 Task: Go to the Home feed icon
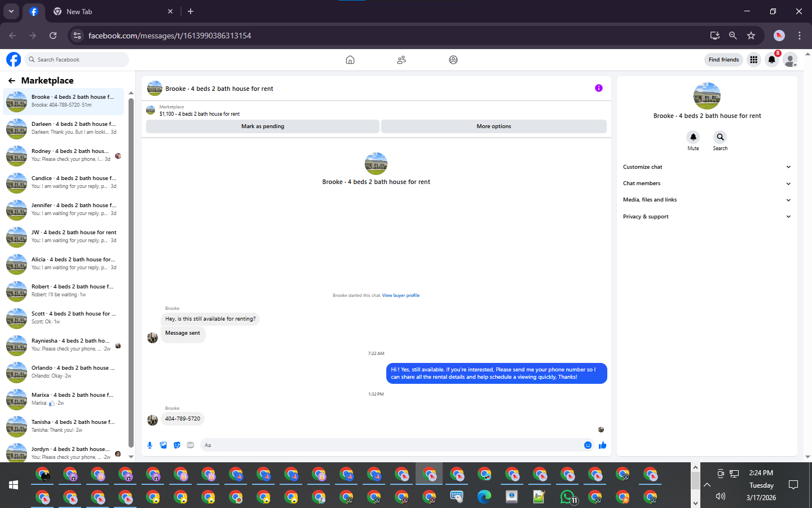[350, 60]
